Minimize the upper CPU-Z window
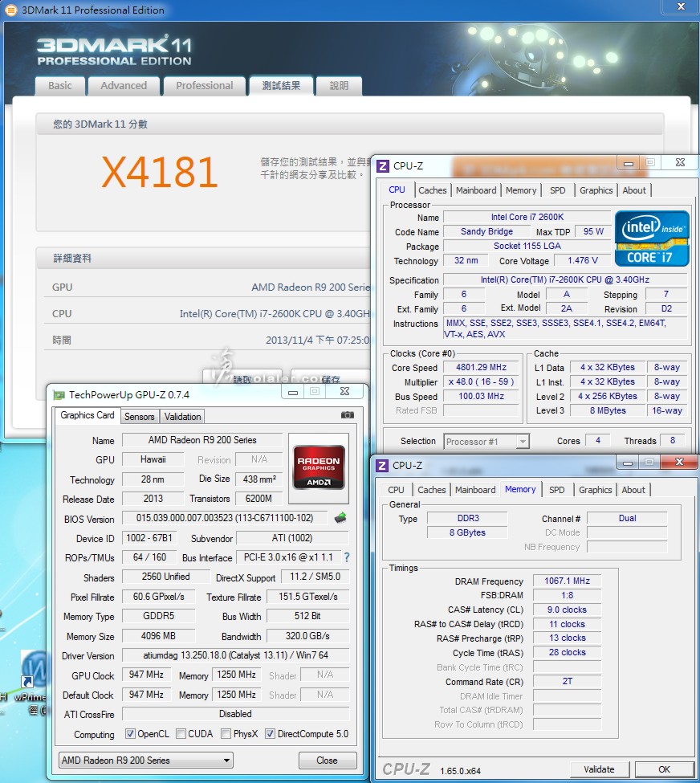This screenshot has height=783, width=700. 629,163
